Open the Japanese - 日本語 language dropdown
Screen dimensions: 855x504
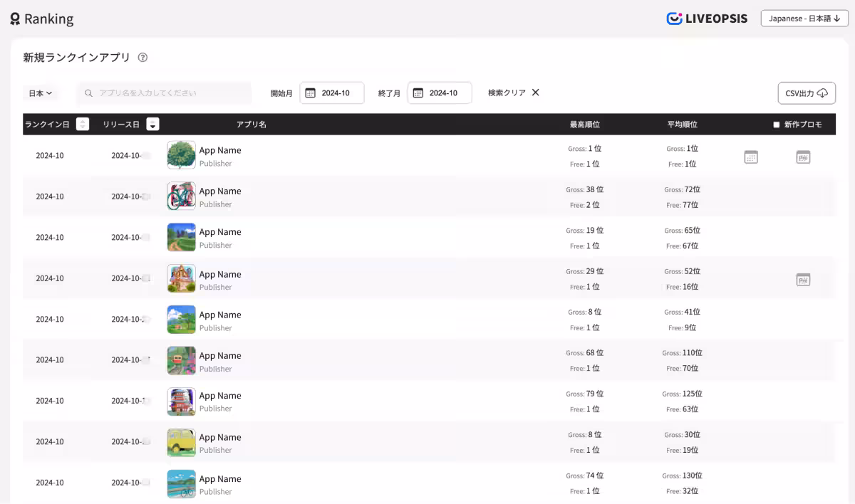[x=804, y=19]
